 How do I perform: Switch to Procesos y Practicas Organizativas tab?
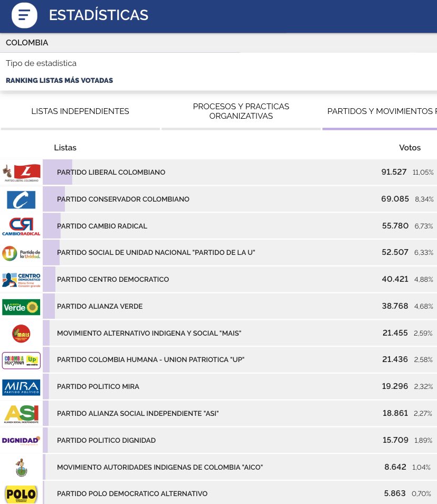(x=241, y=111)
